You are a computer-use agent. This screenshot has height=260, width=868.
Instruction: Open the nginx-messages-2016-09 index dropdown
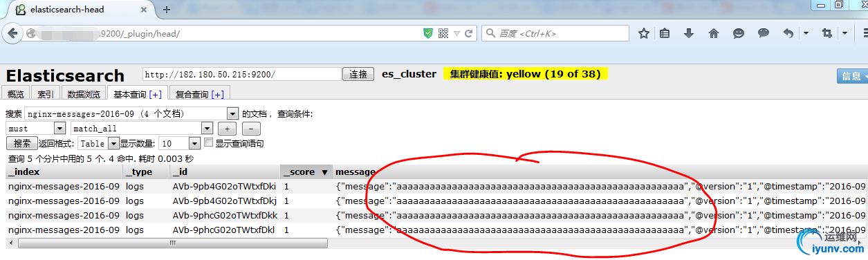coord(131,113)
